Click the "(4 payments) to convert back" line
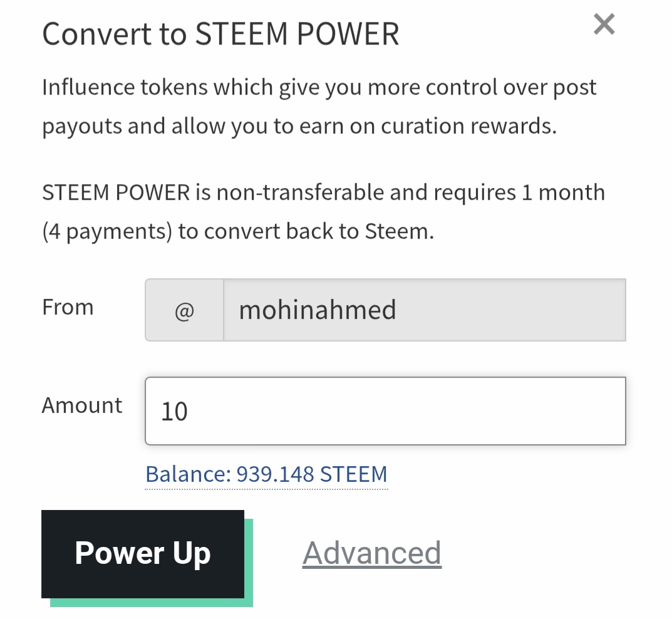Screen dimensions: 672x619 238,231
